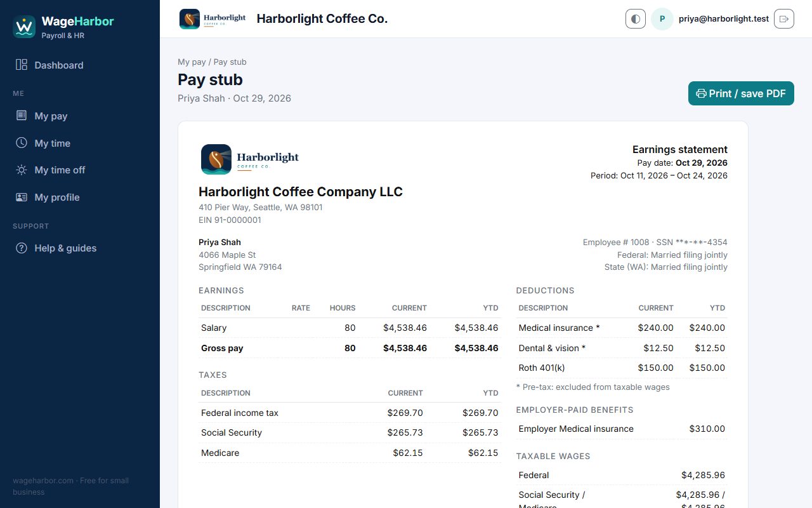Click Medical insurance current $240.00

(x=656, y=328)
